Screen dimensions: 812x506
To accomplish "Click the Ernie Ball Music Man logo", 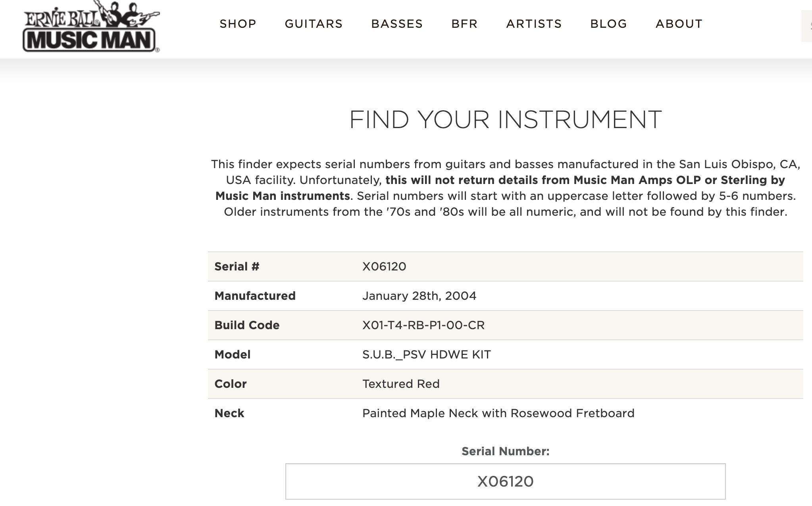I will (91, 27).
